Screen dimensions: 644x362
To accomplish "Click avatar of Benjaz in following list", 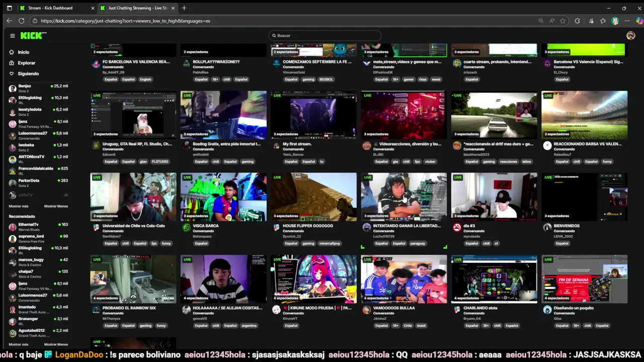I will click(x=13, y=88).
